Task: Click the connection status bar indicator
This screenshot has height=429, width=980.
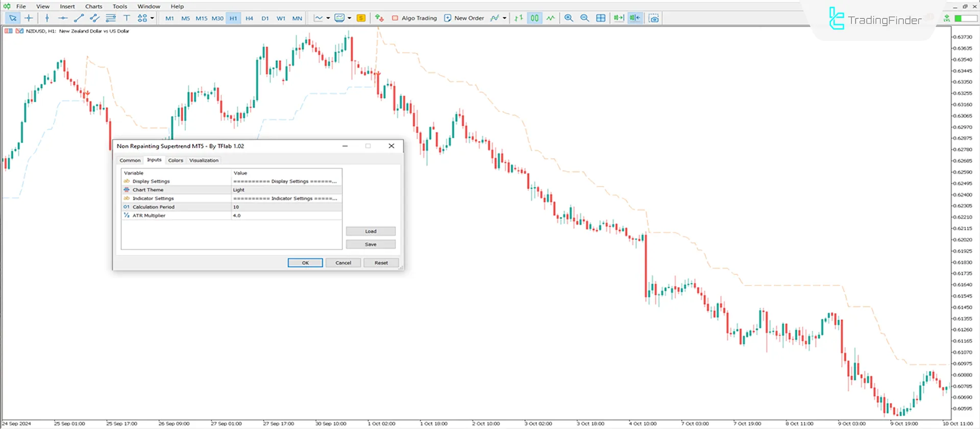Action: click(x=965, y=18)
